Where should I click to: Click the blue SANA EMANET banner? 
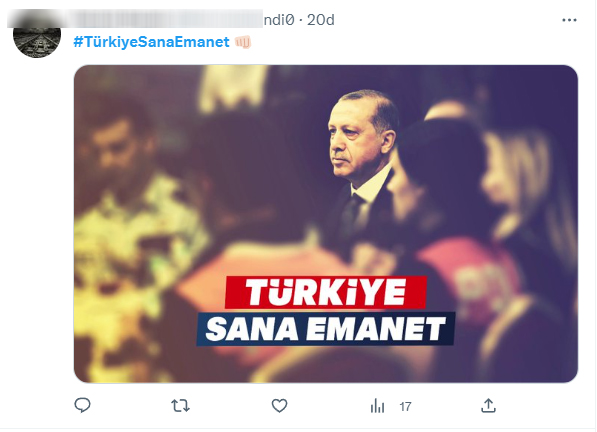click(x=326, y=329)
